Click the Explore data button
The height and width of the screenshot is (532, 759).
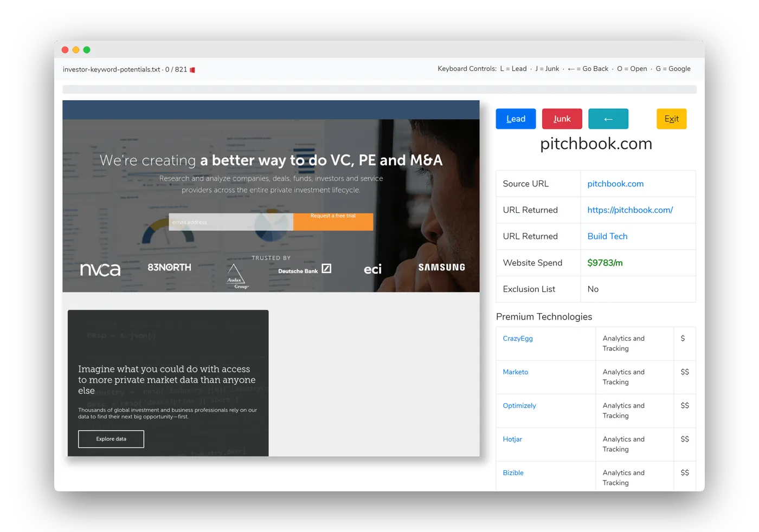coord(111,439)
